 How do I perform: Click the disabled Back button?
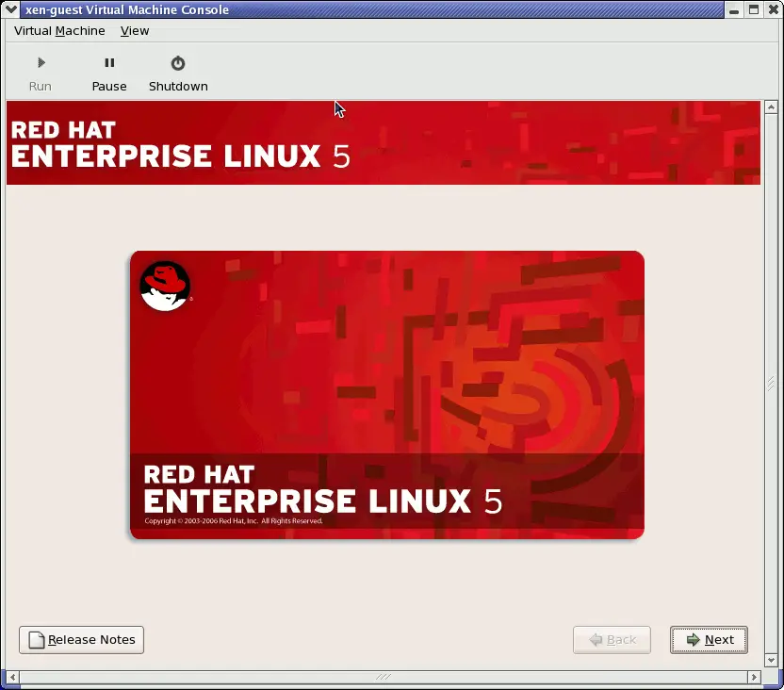[612, 640]
